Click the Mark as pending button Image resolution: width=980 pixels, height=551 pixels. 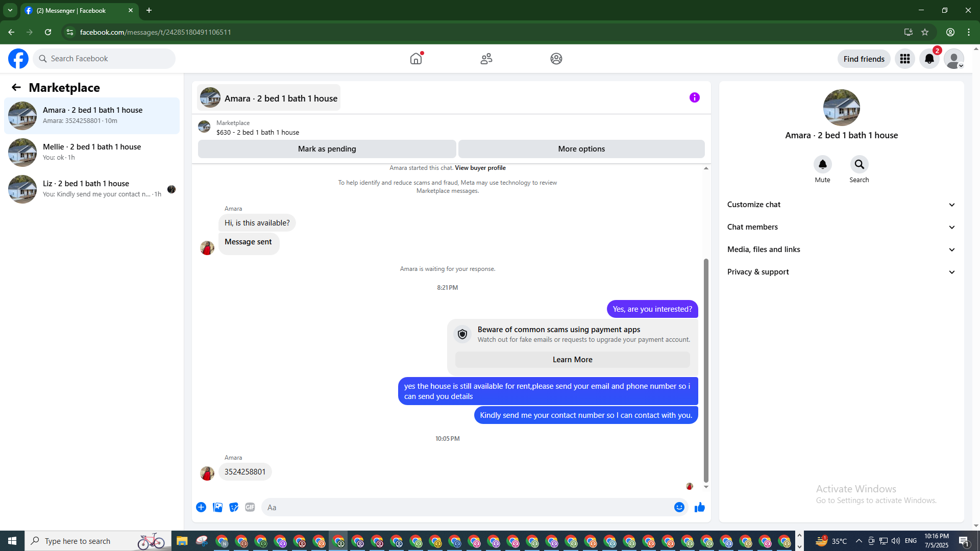(327, 149)
